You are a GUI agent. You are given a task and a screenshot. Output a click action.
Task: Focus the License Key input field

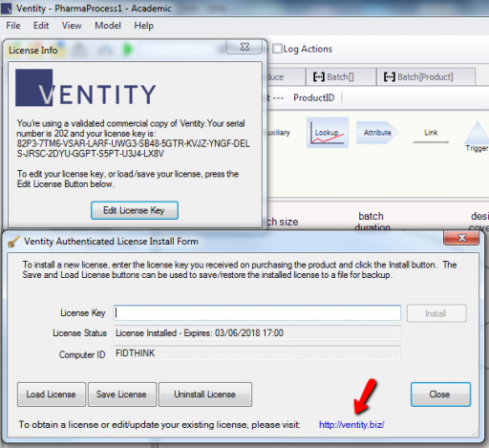click(257, 313)
